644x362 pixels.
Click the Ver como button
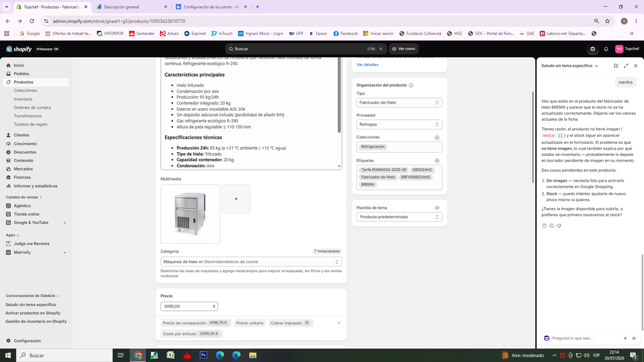(x=404, y=49)
